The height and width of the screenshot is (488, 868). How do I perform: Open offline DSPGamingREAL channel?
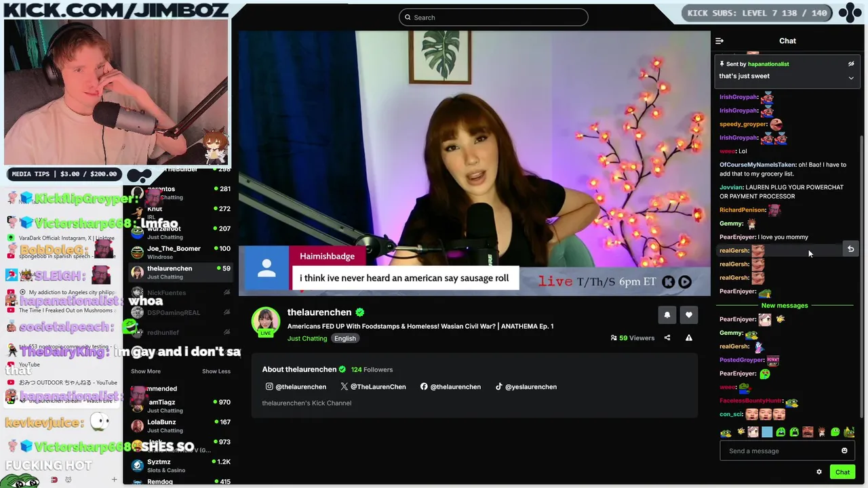point(180,312)
